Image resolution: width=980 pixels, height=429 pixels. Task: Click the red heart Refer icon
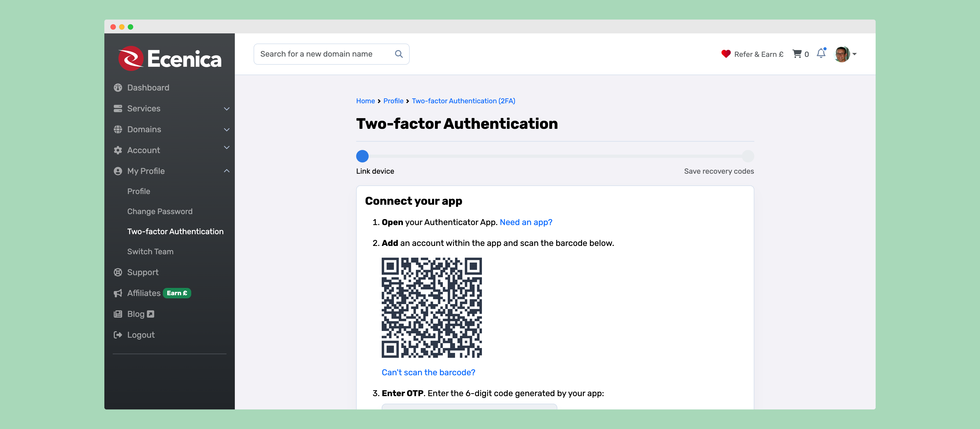coord(726,54)
